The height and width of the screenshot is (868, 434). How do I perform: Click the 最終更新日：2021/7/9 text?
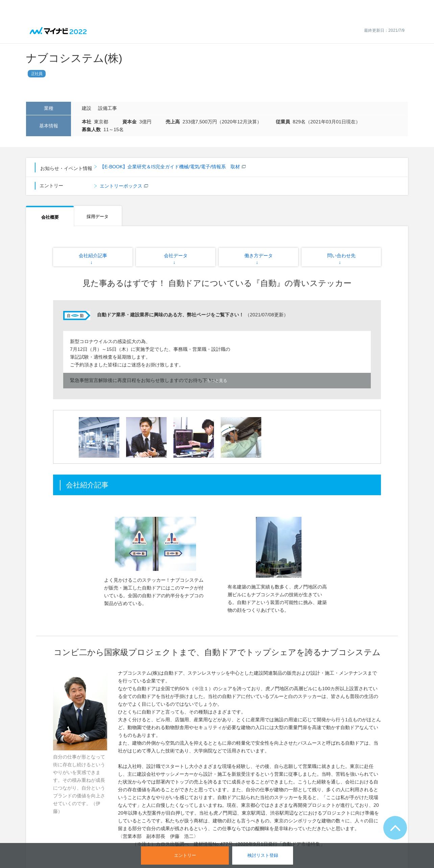pyautogui.click(x=384, y=30)
